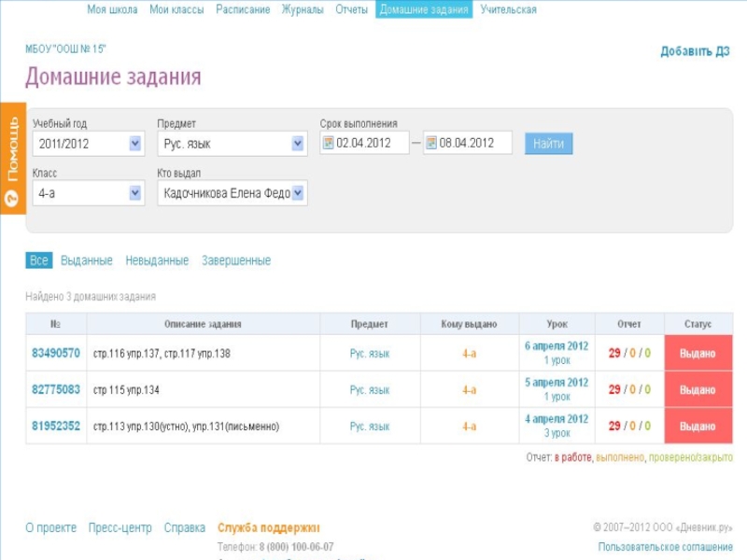747x560 pixels.
Task: Click the Выдано status for 83490570
Action: (698, 354)
